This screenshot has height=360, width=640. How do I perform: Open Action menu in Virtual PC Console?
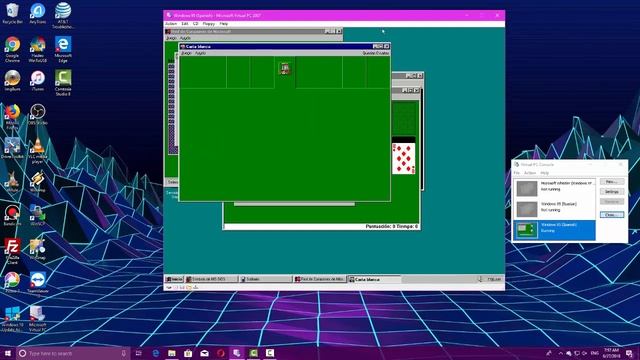pos(530,173)
